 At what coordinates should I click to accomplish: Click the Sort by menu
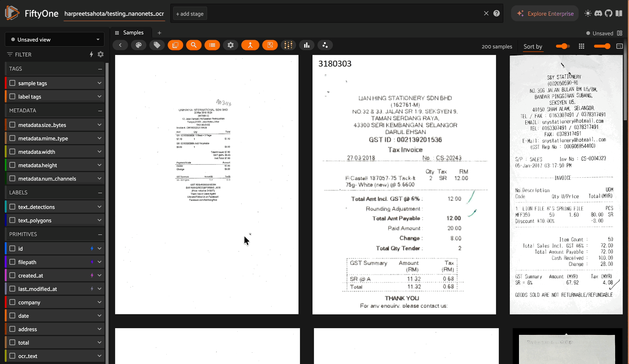(x=533, y=46)
